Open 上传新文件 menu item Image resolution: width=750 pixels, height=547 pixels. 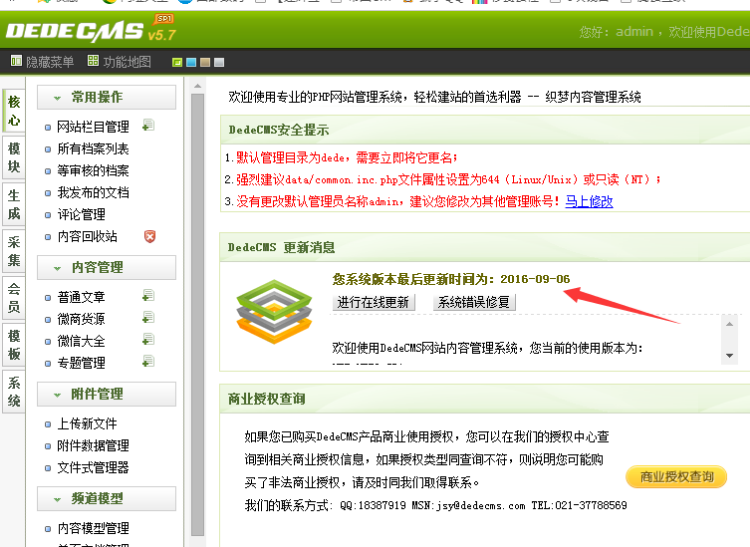click(x=87, y=424)
